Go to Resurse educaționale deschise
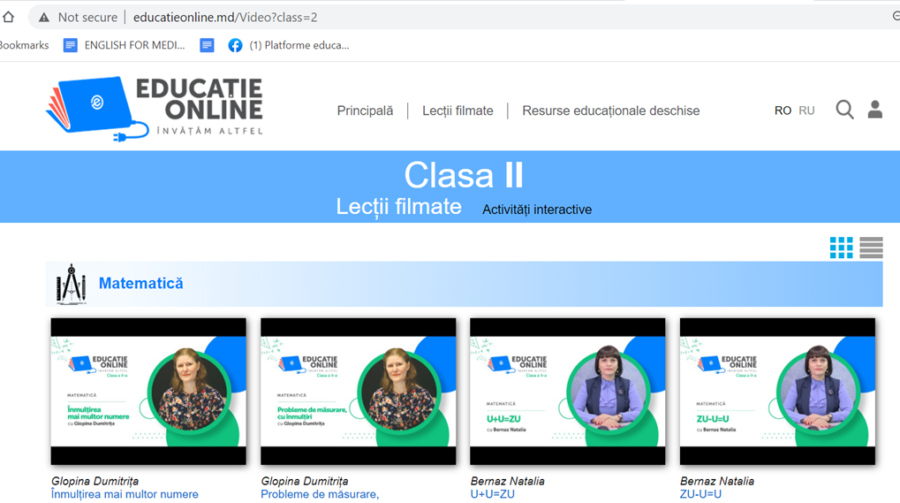This screenshot has height=503, width=900. coord(611,111)
